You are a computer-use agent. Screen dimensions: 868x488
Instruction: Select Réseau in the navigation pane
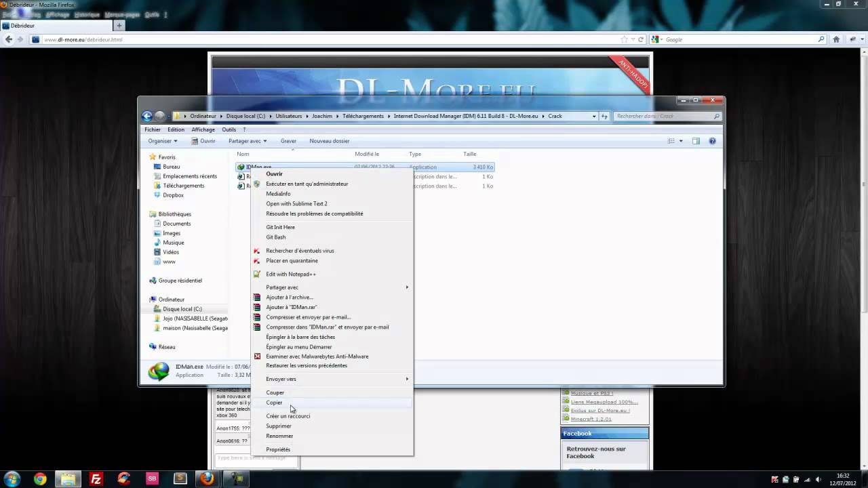(x=167, y=347)
